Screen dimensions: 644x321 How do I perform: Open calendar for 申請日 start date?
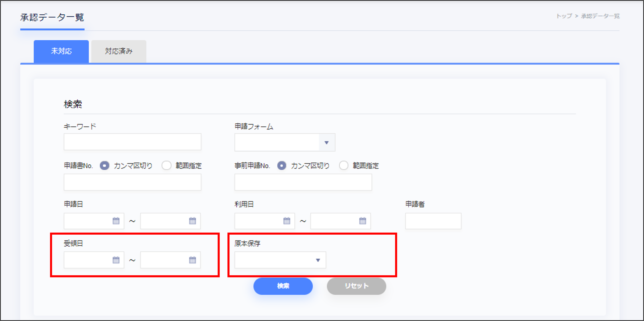[x=116, y=221]
